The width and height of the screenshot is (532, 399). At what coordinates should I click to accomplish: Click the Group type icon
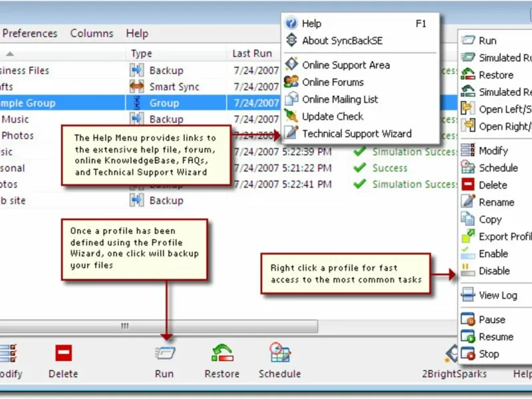point(137,102)
